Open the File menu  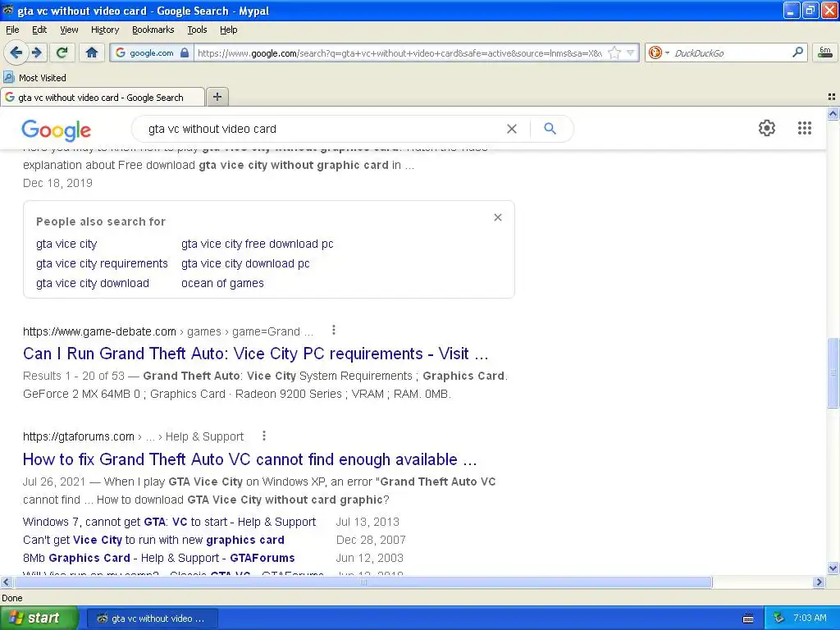point(12,30)
